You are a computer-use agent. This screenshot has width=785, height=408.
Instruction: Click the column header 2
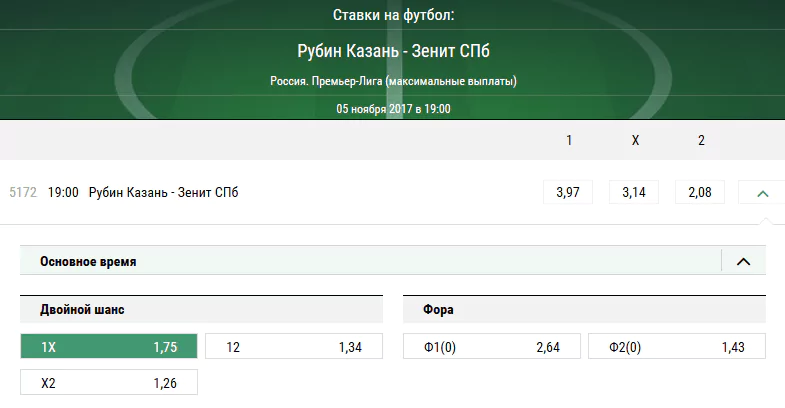click(701, 140)
